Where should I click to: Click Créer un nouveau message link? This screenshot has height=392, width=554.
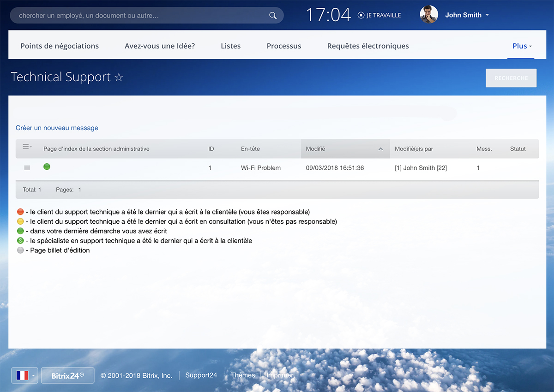coord(57,128)
